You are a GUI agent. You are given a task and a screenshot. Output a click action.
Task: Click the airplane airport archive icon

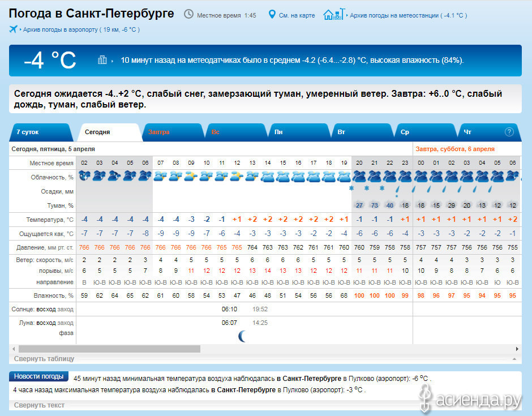point(13,29)
